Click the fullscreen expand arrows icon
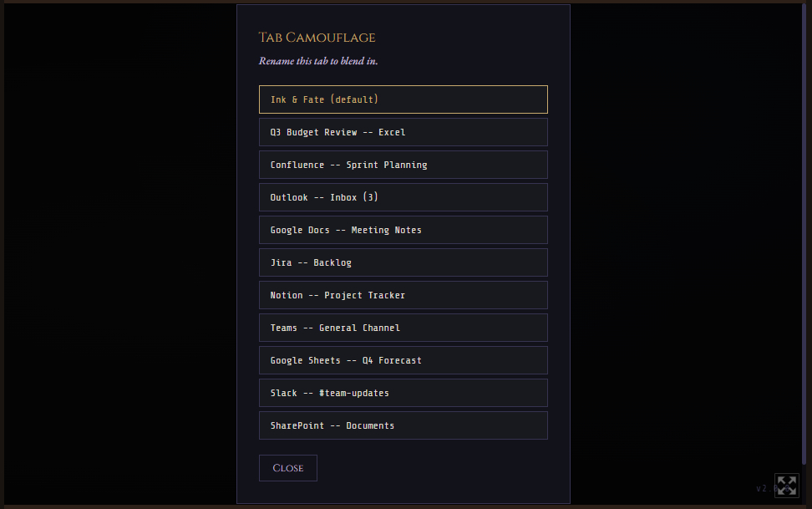812x509 pixels. [x=786, y=486]
